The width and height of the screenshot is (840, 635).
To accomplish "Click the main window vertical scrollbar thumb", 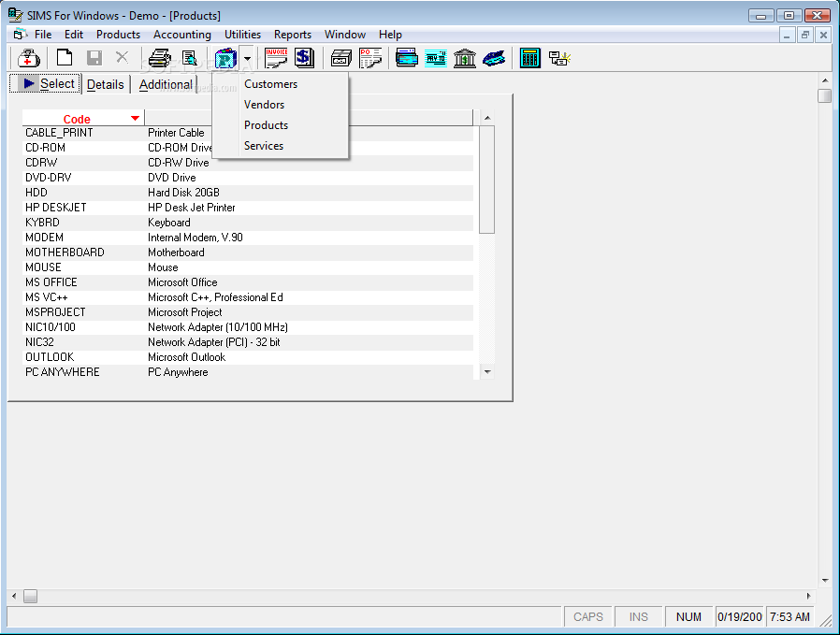I will tap(825, 95).
